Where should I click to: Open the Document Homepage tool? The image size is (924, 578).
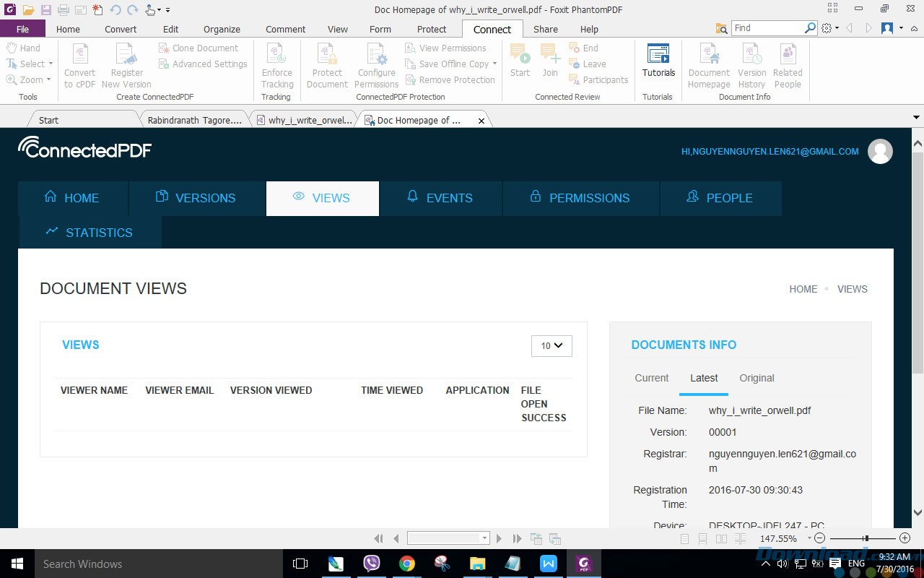click(x=708, y=65)
